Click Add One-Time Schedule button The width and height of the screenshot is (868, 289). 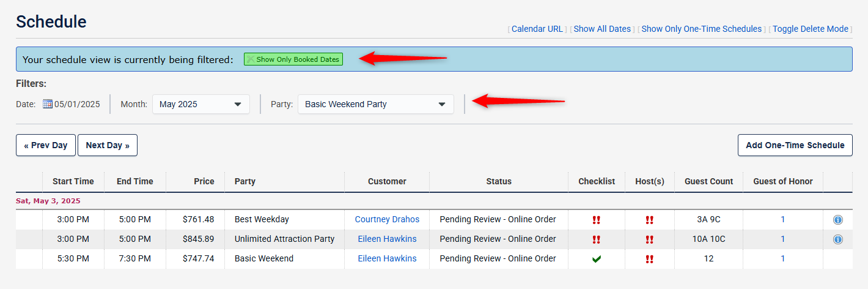795,145
